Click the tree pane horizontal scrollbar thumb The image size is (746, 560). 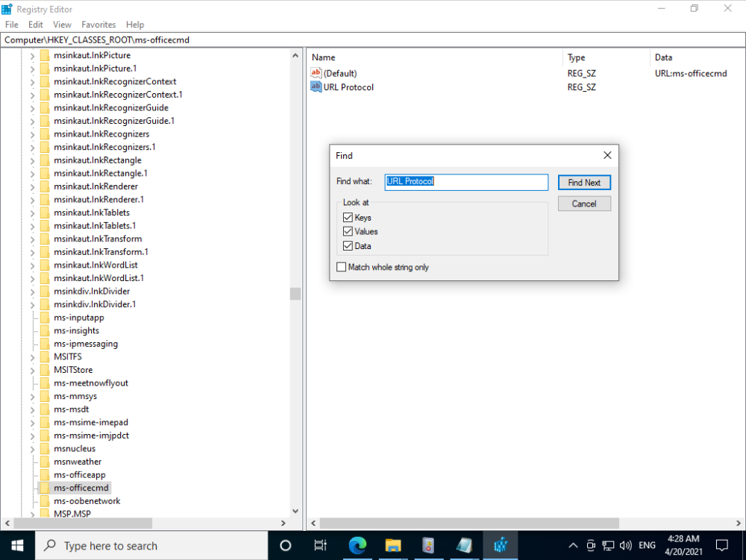(x=83, y=523)
